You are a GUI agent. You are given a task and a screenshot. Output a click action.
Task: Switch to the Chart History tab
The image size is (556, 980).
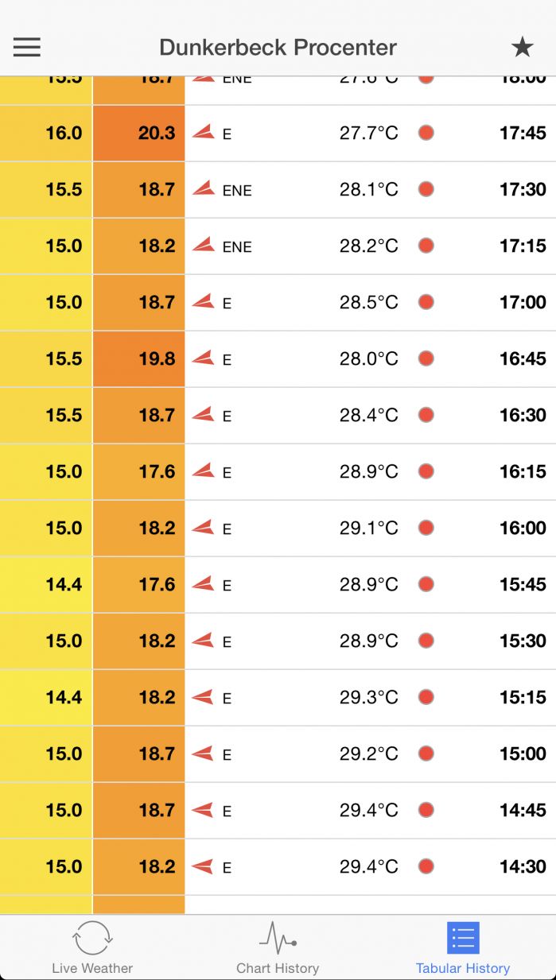[x=278, y=947]
